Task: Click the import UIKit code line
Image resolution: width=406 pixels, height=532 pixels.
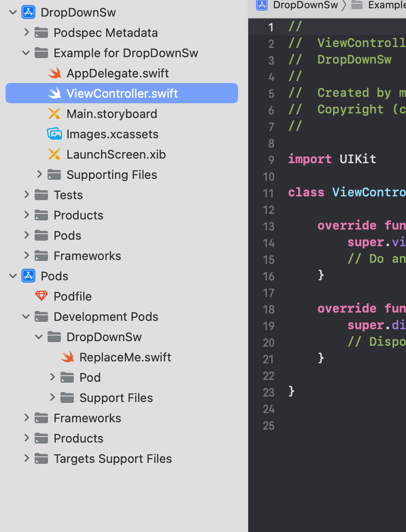Action: (x=332, y=159)
